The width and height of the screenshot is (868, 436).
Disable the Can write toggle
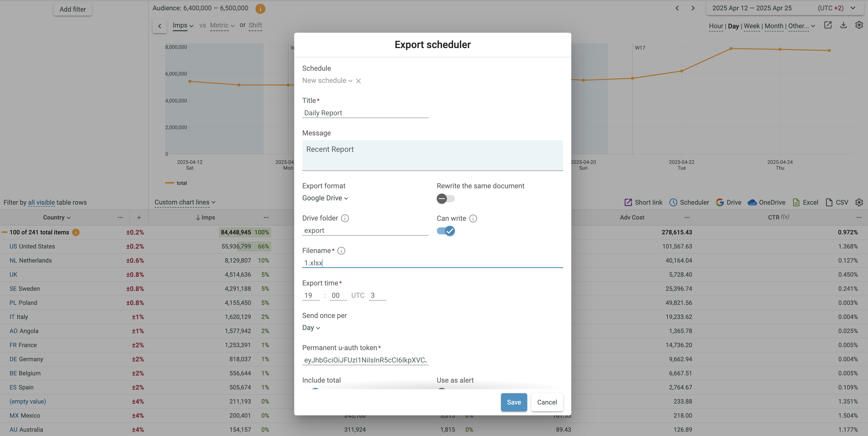(x=445, y=231)
